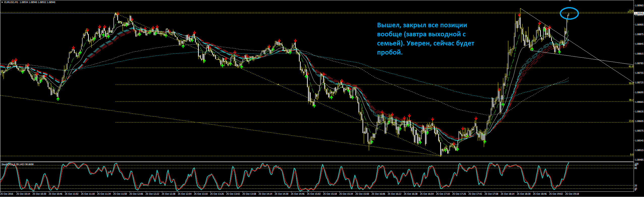Click the 25 Oct 10:14 time label
This screenshot has height=197, width=644.
tap(23, 194)
